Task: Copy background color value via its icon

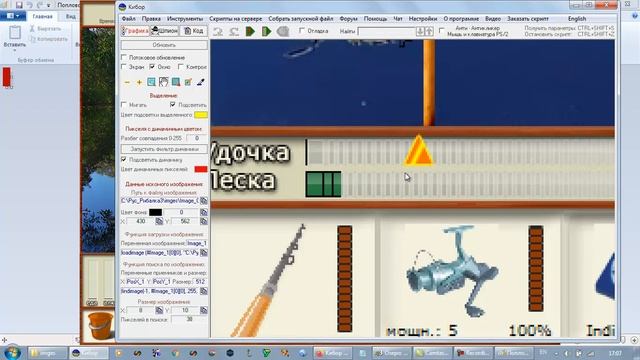Action: (204, 212)
